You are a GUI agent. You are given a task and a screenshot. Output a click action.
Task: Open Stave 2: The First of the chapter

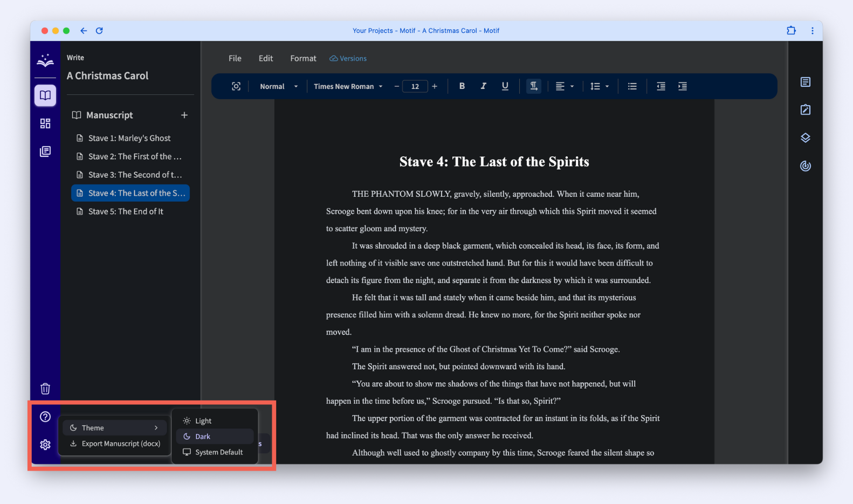(x=130, y=156)
